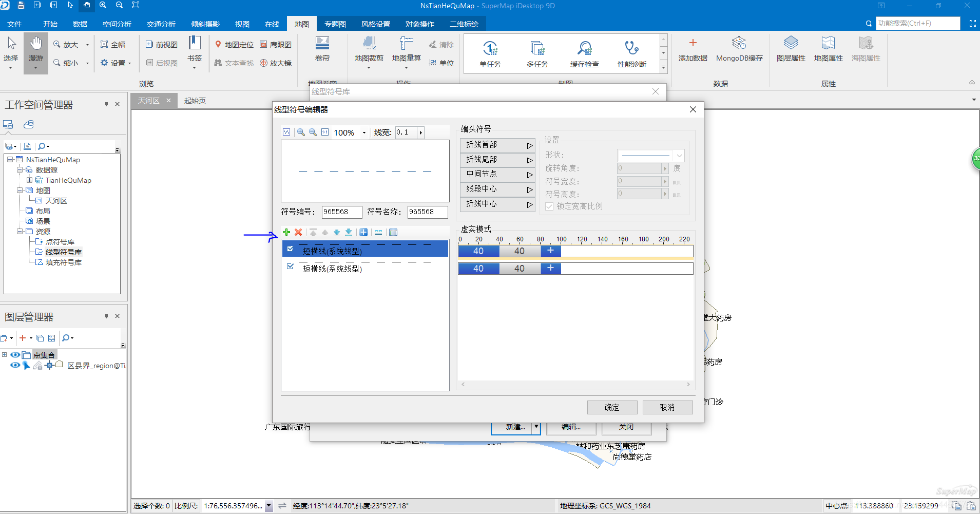This screenshot has width=980, height=514.
Task: Click 添加数据 add data icon
Action: click(693, 49)
